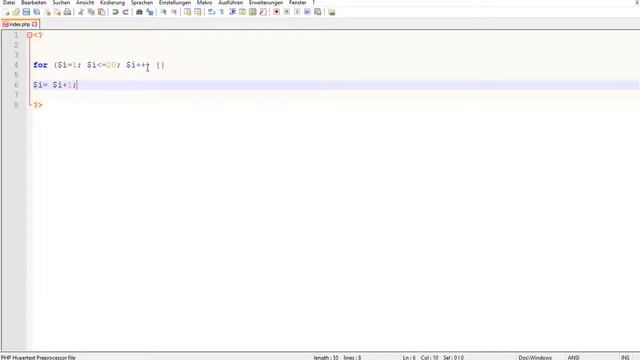Click the Copy toolbar icon
Viewport: 640px width, 360px height.
tap(91, 12)
